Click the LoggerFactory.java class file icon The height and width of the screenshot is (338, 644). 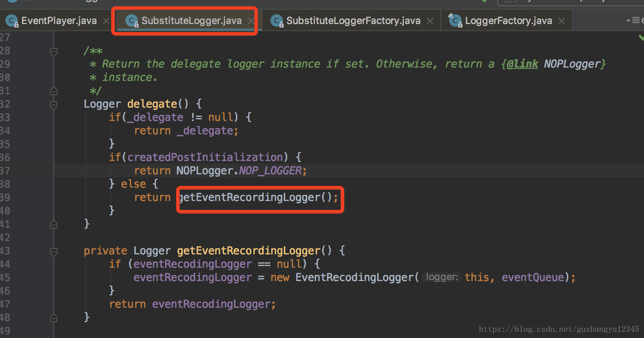pyautogui.click(x=455, y=21)
